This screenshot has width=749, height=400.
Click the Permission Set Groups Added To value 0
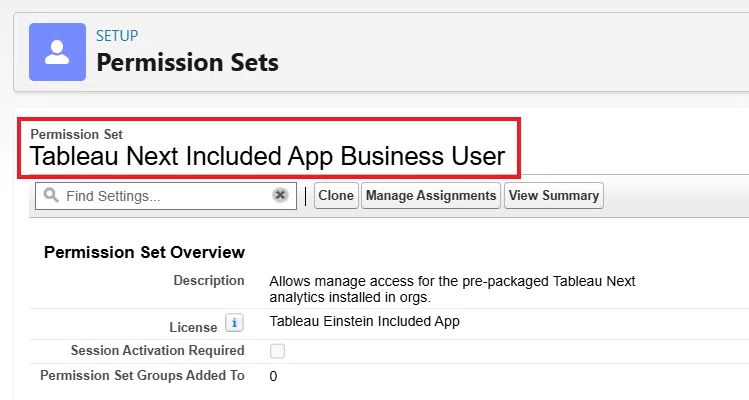point(273,376)
